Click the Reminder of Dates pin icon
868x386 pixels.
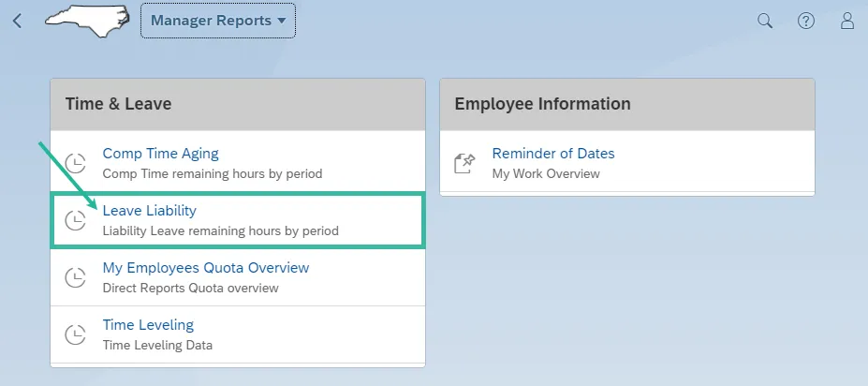[x=464, y=163]
